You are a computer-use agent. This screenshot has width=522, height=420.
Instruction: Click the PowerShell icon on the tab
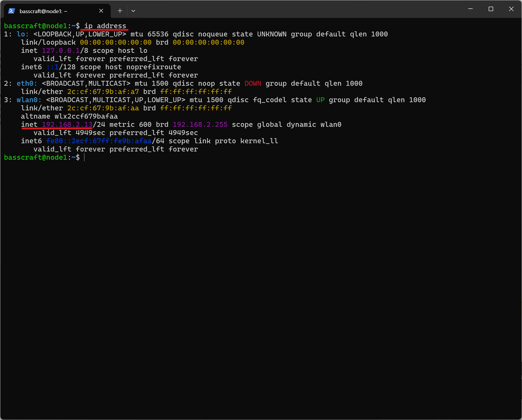(x=11, y=11)
